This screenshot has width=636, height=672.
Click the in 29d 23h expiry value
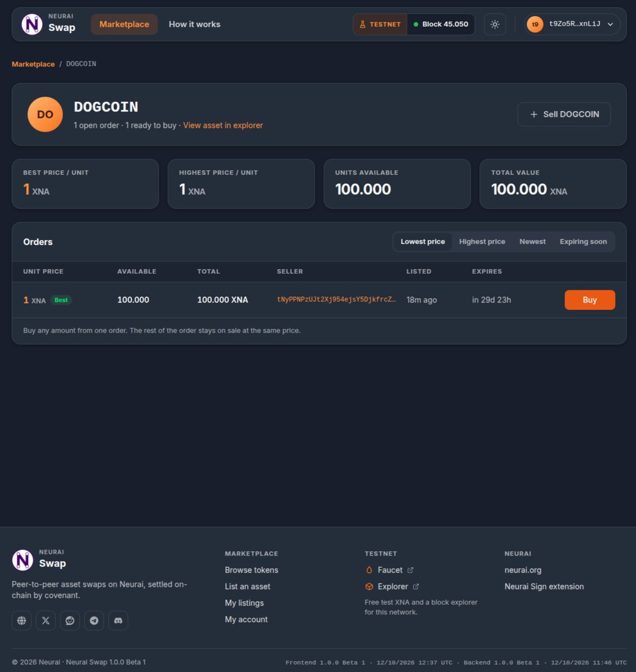pyautogui.click(x=491, y=300)
